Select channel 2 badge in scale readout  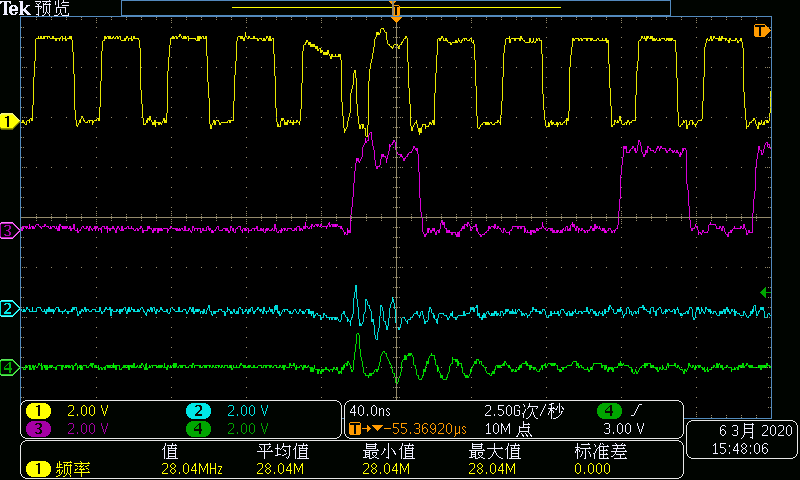pos(198,411)
